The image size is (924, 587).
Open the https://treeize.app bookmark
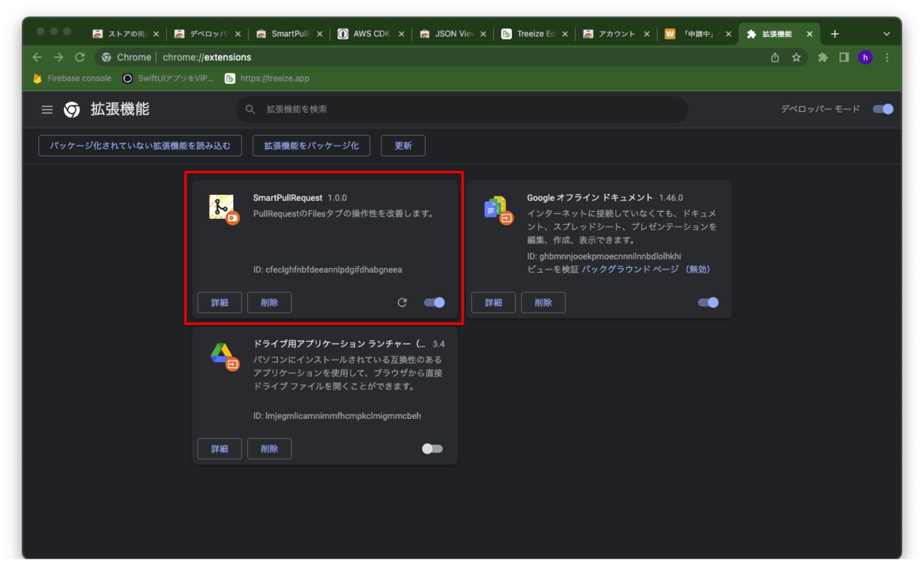(x=267, y=78)
